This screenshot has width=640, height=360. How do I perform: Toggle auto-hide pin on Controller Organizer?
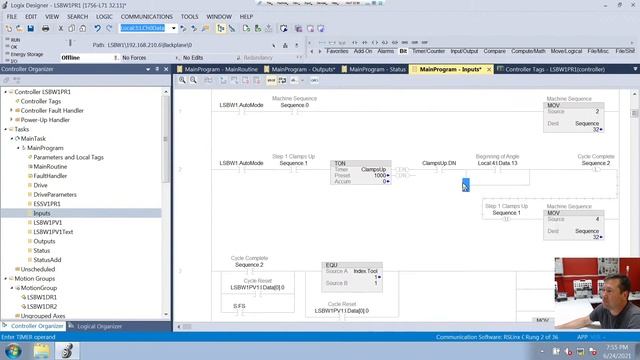157,69
